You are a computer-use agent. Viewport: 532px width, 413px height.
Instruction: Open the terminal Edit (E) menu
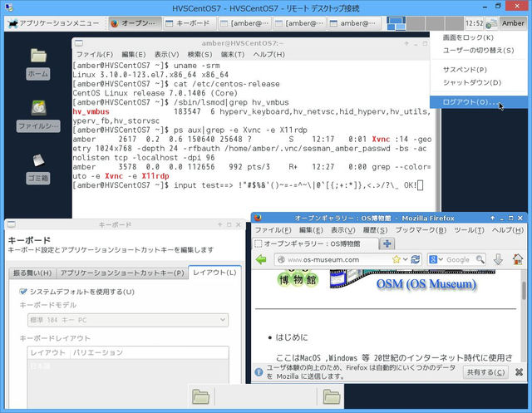tap(133, 54)
